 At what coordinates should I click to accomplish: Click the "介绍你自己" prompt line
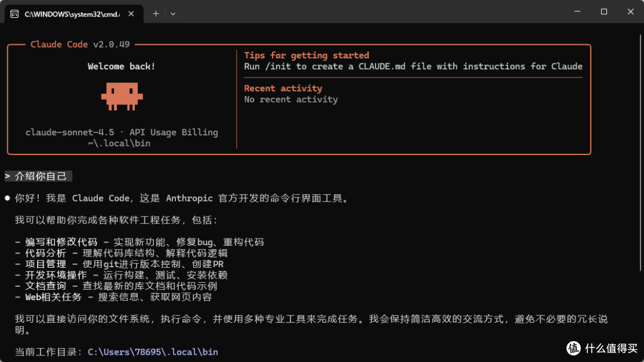[38, 177]
